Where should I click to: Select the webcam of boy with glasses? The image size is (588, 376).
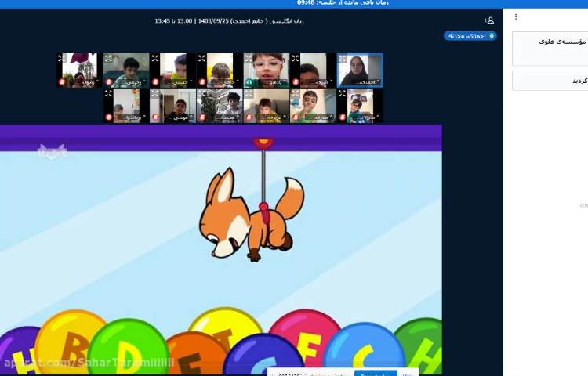267,69
